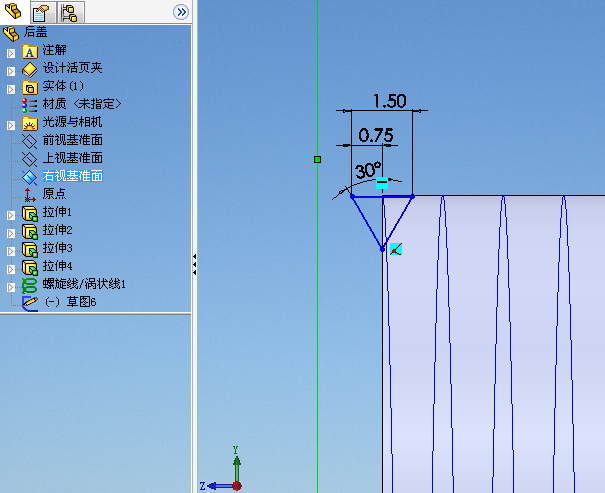Click the 材质 material icon
Viewport: 605px width, 493px height.
pos(30,105)
